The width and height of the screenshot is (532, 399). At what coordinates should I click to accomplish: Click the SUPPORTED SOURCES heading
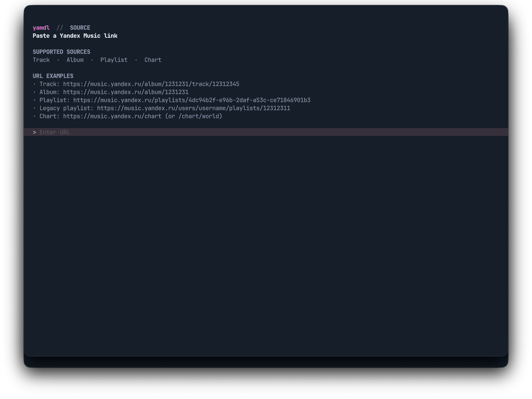tap(62, 52)
